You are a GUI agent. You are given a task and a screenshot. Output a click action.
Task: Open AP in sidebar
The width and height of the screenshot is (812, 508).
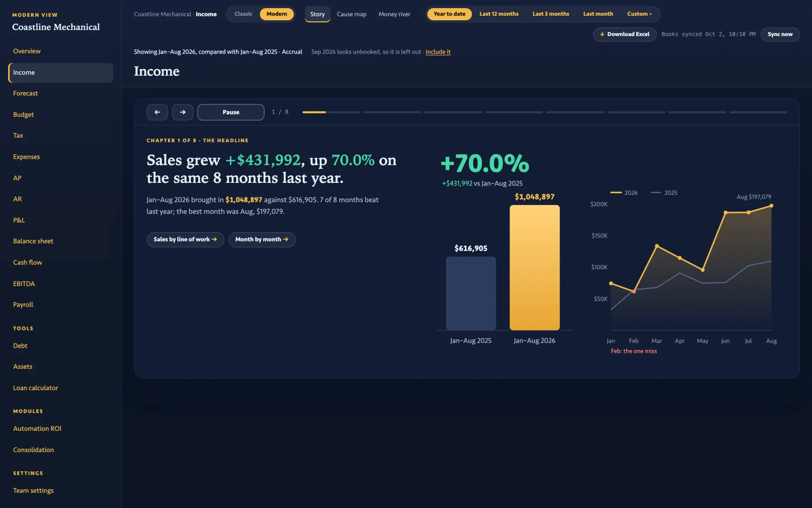pos(60,178)
